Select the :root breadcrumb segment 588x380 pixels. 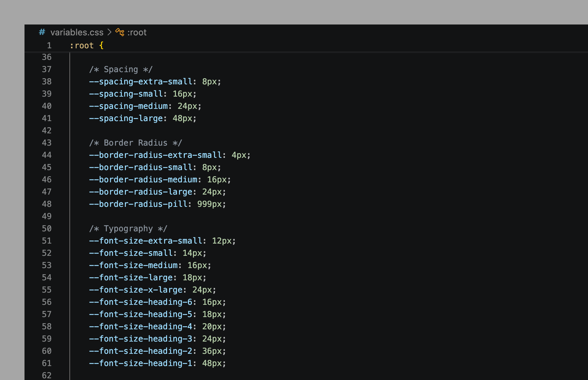coord(137,32)
